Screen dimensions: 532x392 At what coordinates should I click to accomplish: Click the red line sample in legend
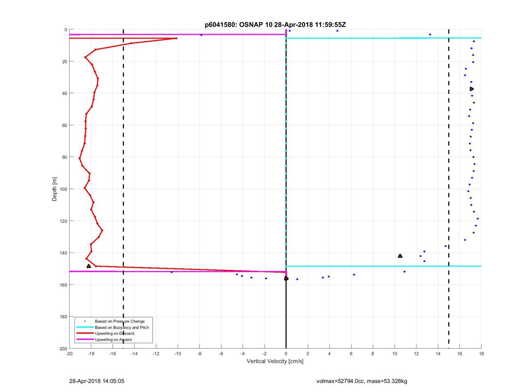(x=85, y=333)
